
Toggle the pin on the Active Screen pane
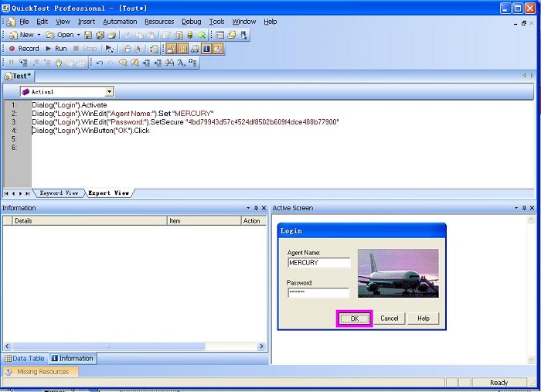524,208
